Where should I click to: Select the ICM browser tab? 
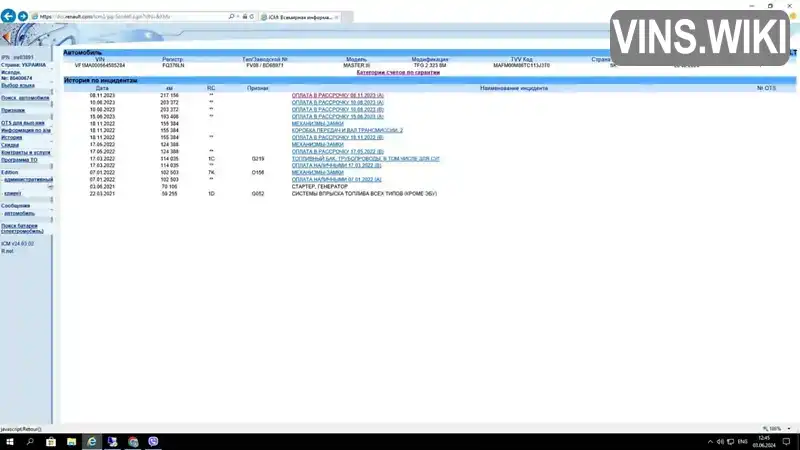[x=300, y=17]
